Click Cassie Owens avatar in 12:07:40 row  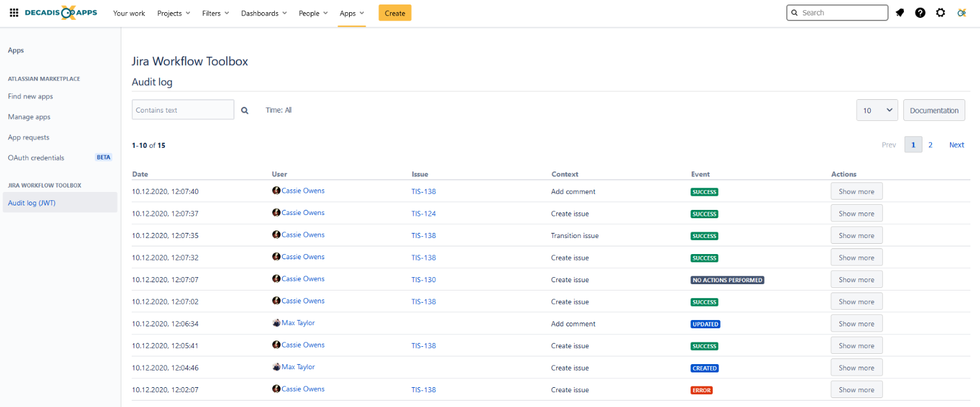click(276, 191)
